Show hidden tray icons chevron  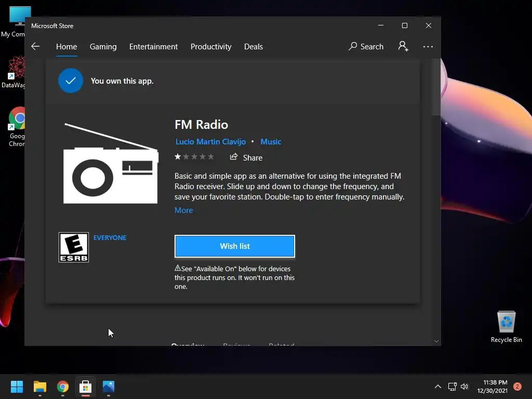[438, 387]
